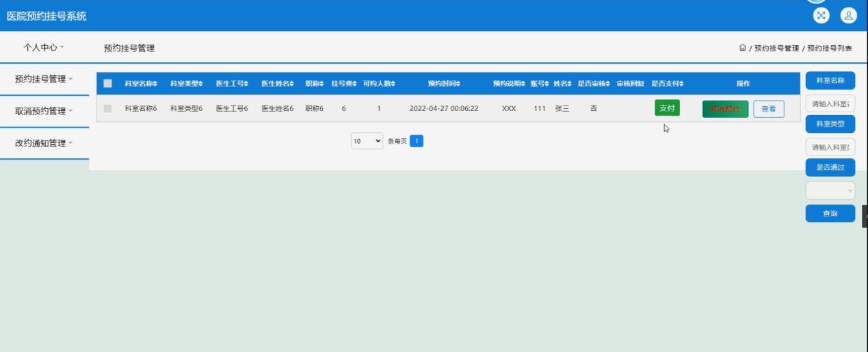Click the 科室类型6 cell
Viewport: 868px width, 352px height.
tap(187, 108)
